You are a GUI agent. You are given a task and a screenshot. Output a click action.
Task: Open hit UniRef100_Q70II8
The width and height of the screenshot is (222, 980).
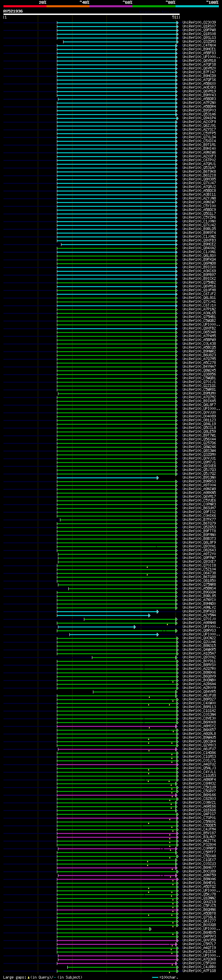coord(199,565)
